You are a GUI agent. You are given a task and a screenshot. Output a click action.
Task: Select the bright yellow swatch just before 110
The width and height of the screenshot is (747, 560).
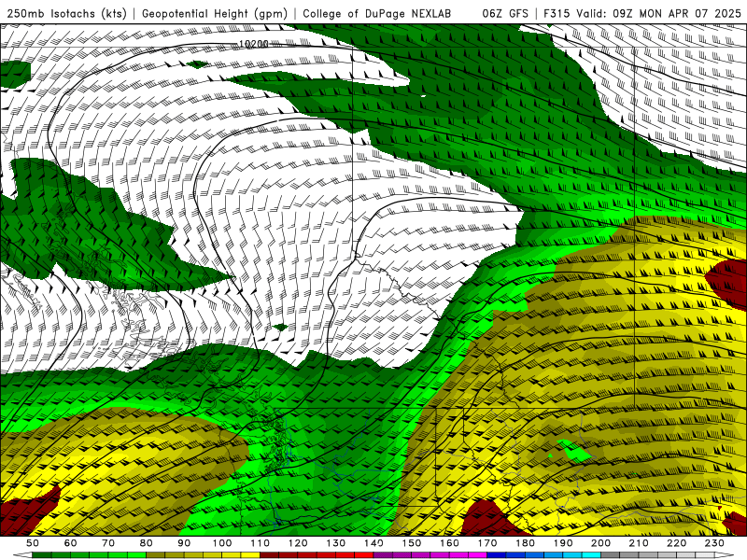coord(250,555)
